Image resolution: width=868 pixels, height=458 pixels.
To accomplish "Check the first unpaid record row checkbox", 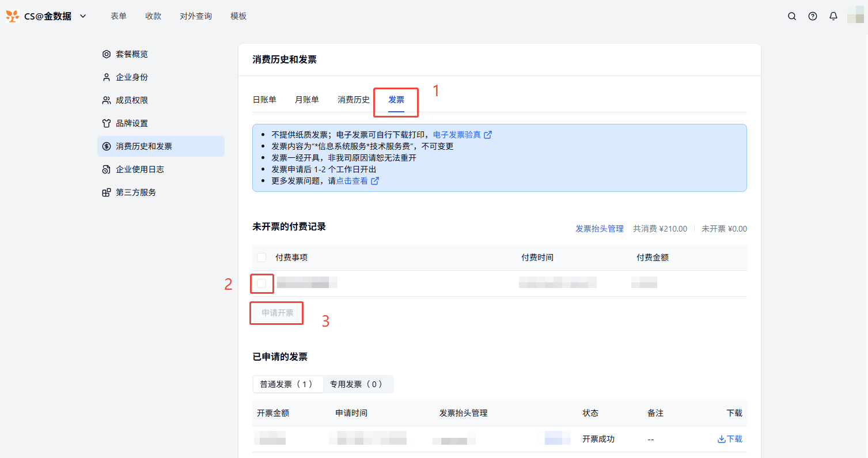I will click(x=261, y=283).
